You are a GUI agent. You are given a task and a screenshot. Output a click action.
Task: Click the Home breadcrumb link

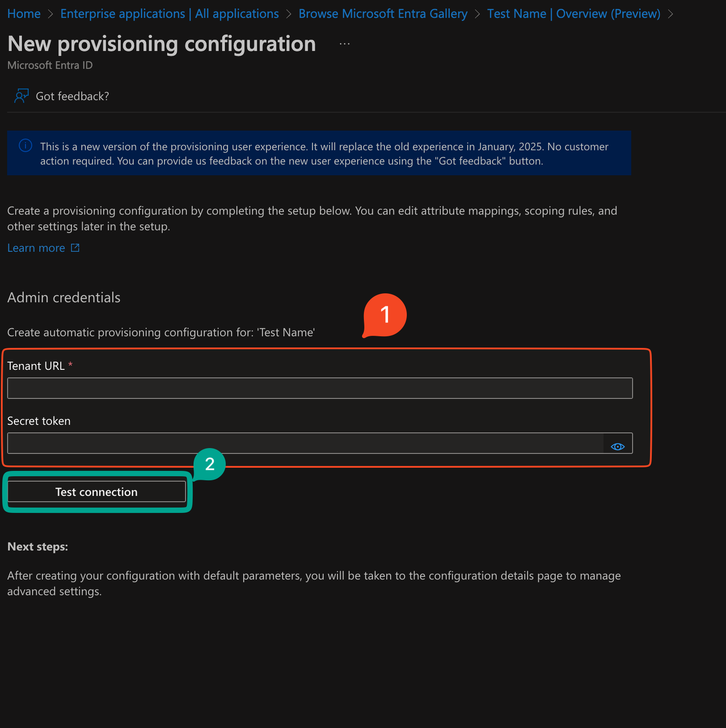24,14
